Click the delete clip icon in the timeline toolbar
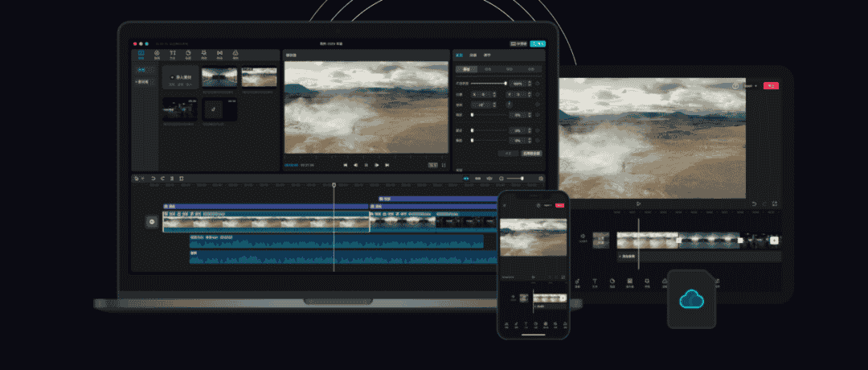 181,179
